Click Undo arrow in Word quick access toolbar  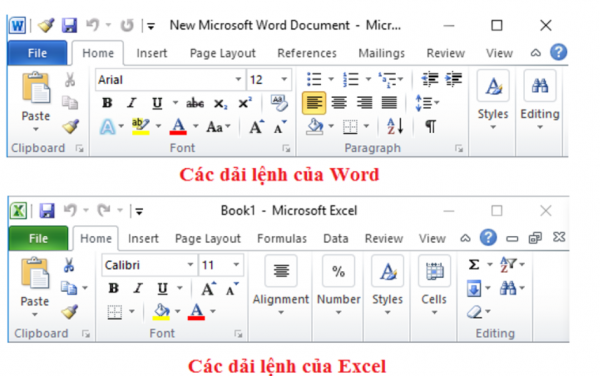tap(93, 25)
